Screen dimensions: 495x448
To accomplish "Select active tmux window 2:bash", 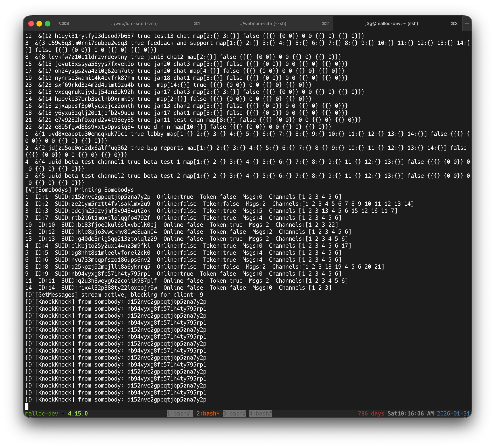I will [x=208, y=413].
